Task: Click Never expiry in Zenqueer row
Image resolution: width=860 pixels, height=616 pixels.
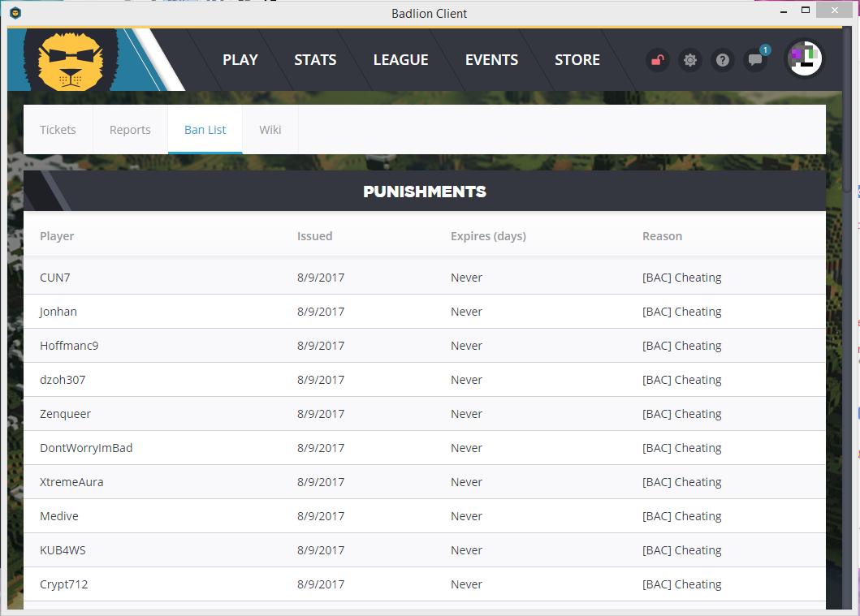Action: (x=466, y=415)
